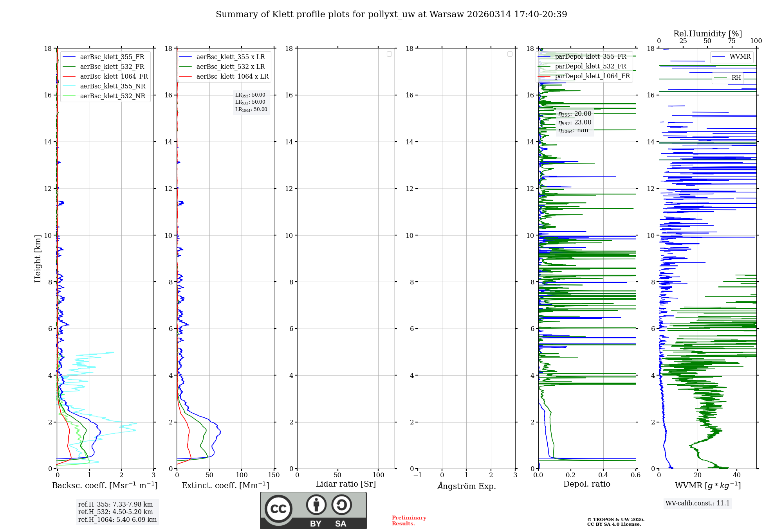The width and height of the screenshot is (783, 532).
Task: Click the reference height info box
Action: [117, 512]
